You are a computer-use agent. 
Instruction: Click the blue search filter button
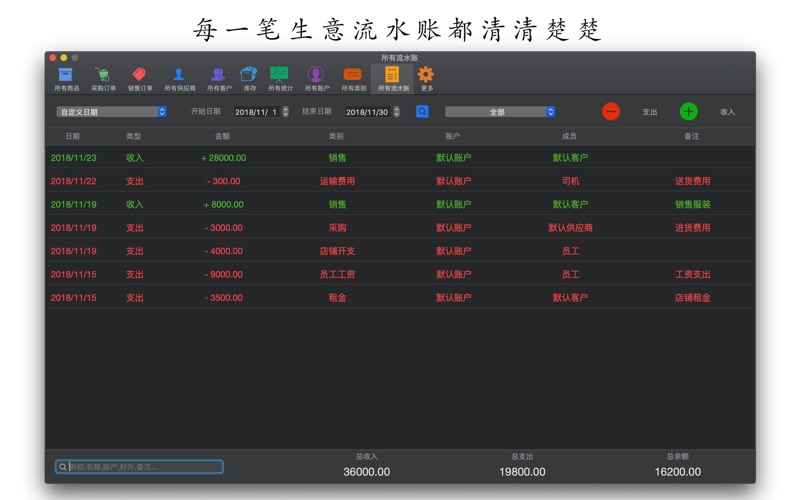[422, 112]
